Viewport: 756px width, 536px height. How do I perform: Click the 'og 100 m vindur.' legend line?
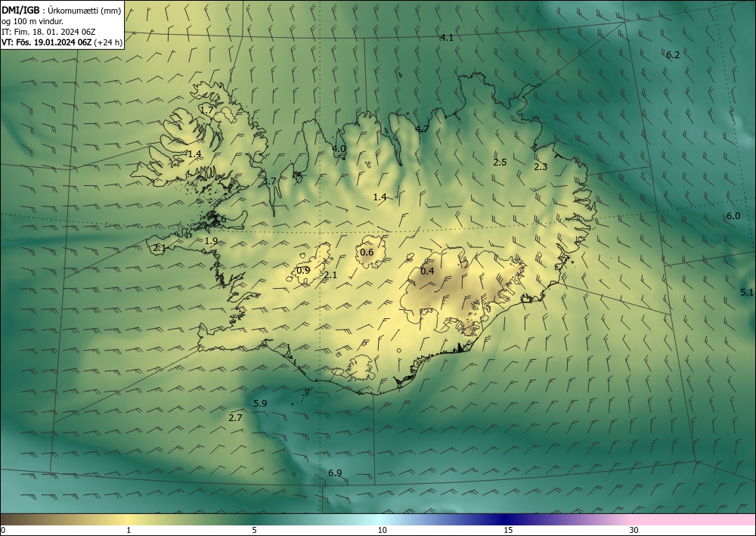point(33,20)
